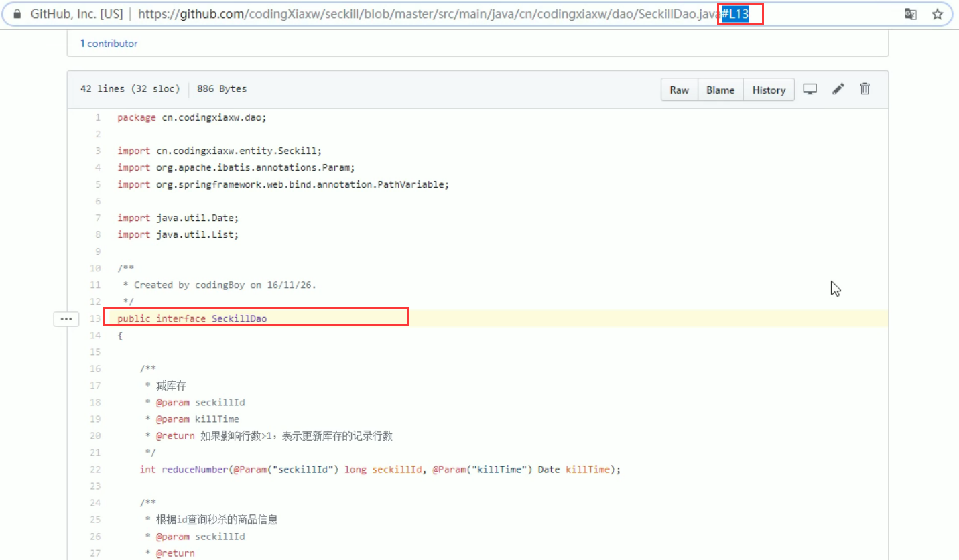The width and height of the screenshot is (959, 560).
Task: Select line number 10
Action: [x=95, y=268]
